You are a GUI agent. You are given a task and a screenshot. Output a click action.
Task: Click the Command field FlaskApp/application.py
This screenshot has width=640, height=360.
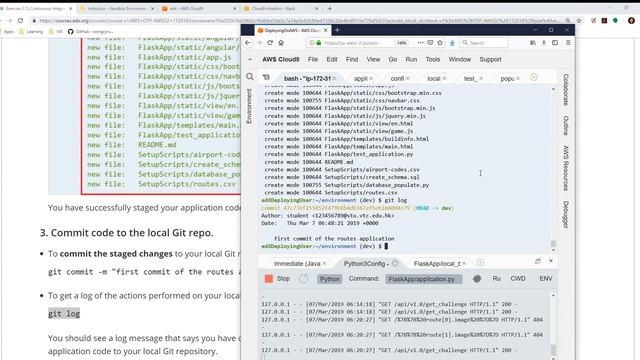point(424,279)
